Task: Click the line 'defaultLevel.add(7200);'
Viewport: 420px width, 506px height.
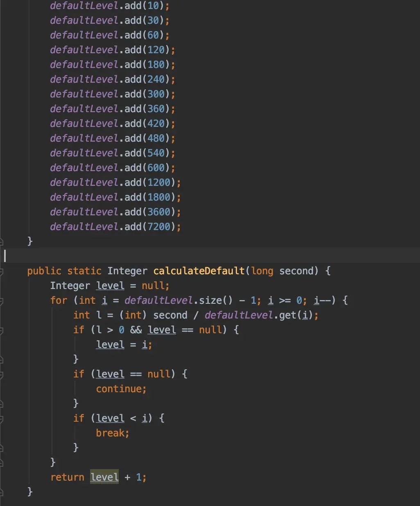Action: [115, 227]
